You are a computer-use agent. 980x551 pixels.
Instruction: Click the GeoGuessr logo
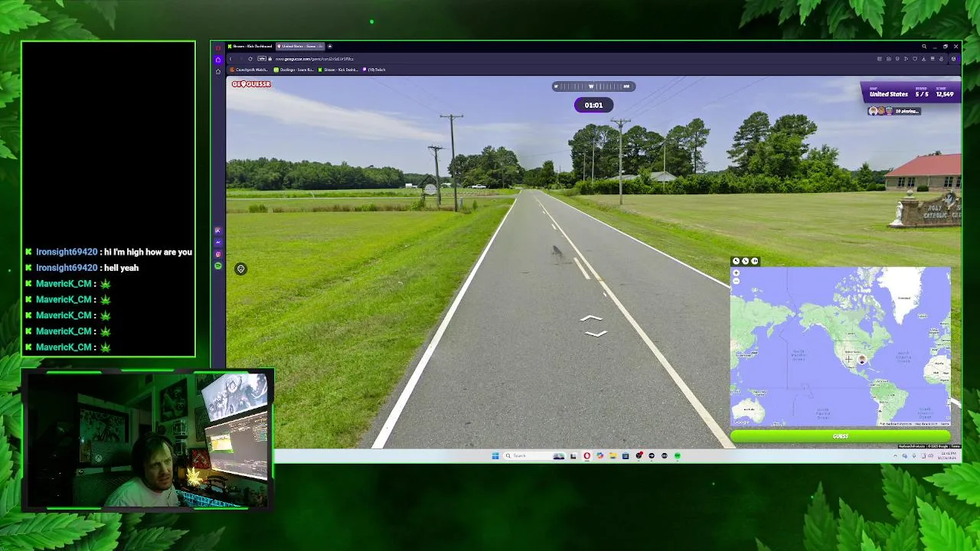(x=251, y=84)
